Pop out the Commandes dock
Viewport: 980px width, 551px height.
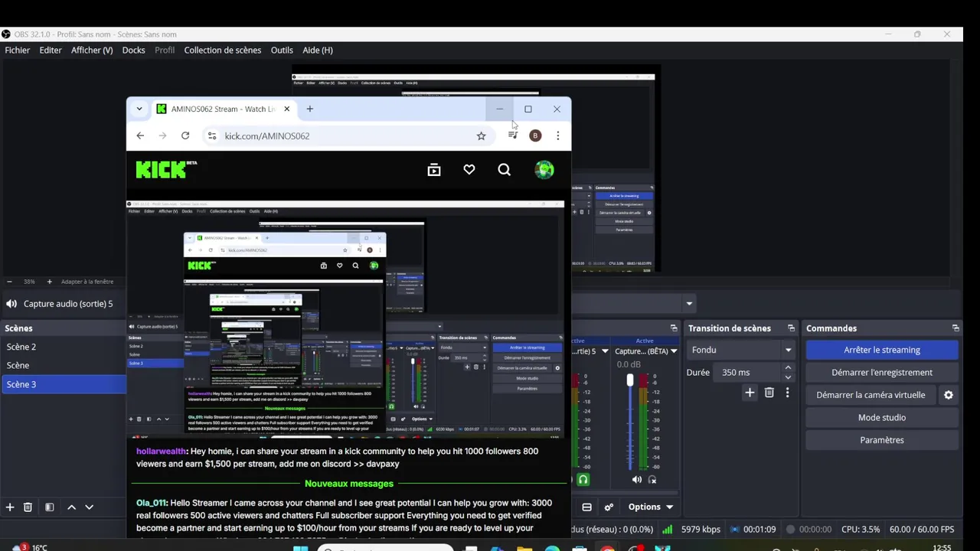click(x=955, y=328)
